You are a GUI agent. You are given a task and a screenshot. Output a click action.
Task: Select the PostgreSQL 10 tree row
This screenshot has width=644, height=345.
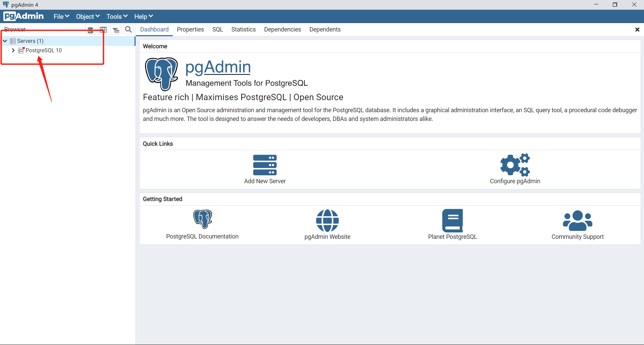coord(67,50)
